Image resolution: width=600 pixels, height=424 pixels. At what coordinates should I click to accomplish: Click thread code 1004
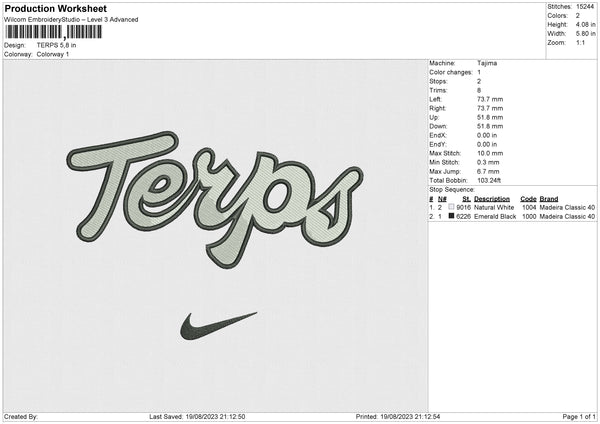[x=529, y=207]
